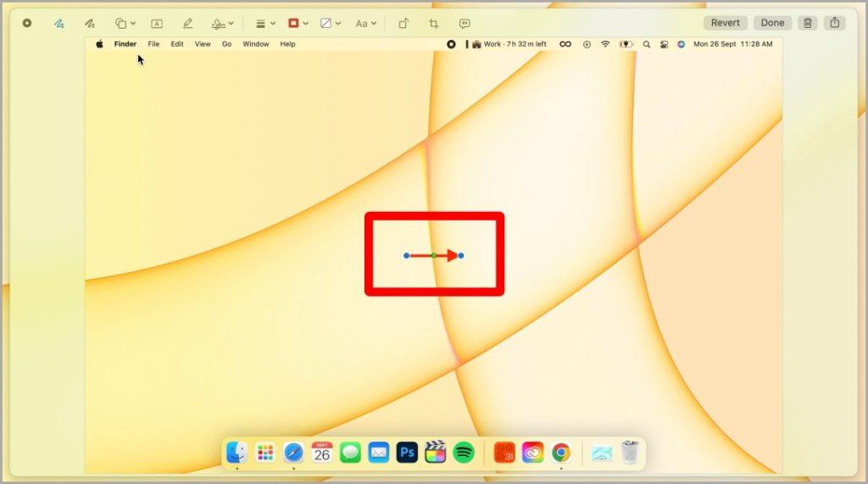
Task: Open Spotlight search magnifier icon
Action: pos(647,44)
